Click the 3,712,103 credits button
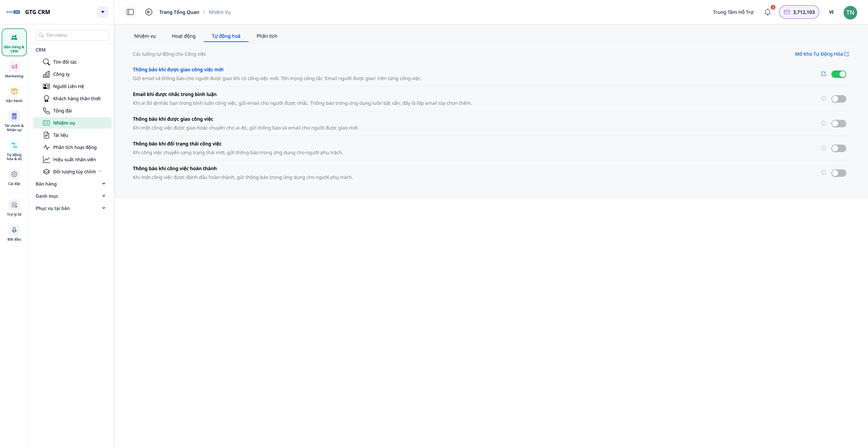Viewport: 868px width, 448px height. pyautogui.click(x=799, y=12)
